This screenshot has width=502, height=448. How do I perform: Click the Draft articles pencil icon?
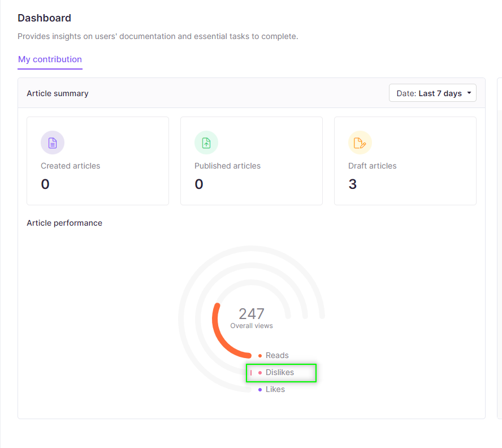tap(360, 143)
